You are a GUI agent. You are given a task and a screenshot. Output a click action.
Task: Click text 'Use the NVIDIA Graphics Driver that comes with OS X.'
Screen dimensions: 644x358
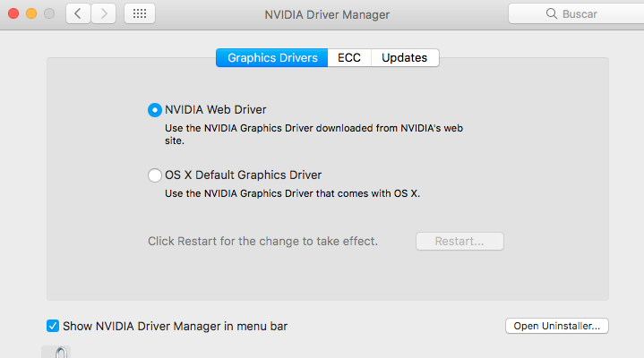coord(292,194)
